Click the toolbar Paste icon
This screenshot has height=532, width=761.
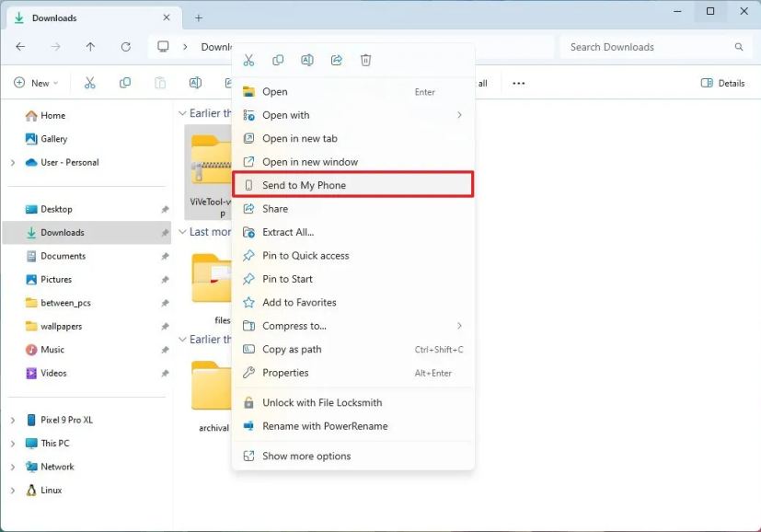(x=160, y=83)
